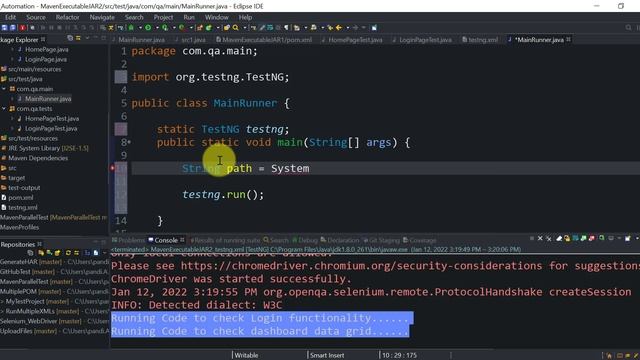Switch to LoginPageTest.java editor tab

coord(422,40)
